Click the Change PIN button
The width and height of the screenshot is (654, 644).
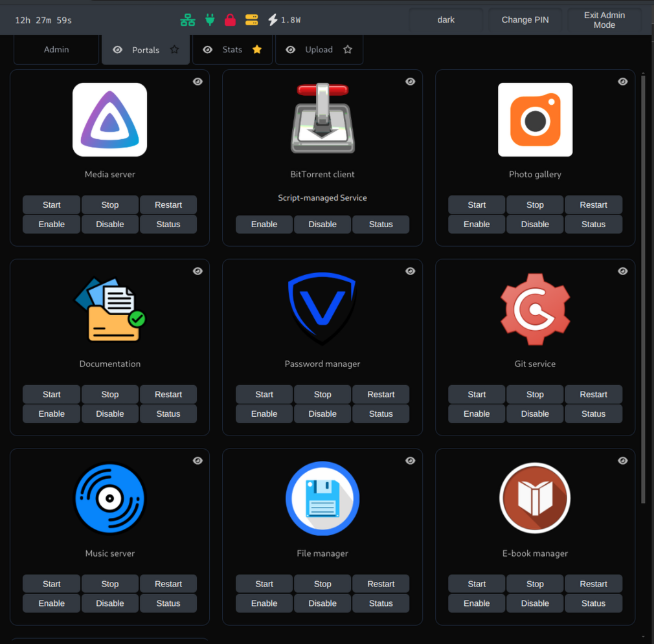(x=525, y=19)
